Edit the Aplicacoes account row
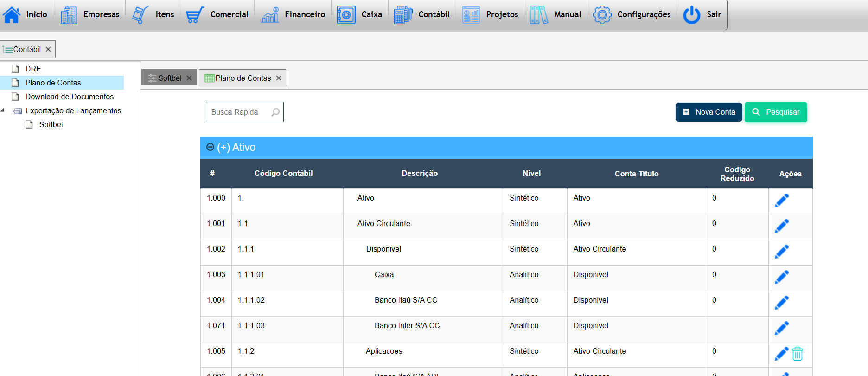 pos(782,354)
